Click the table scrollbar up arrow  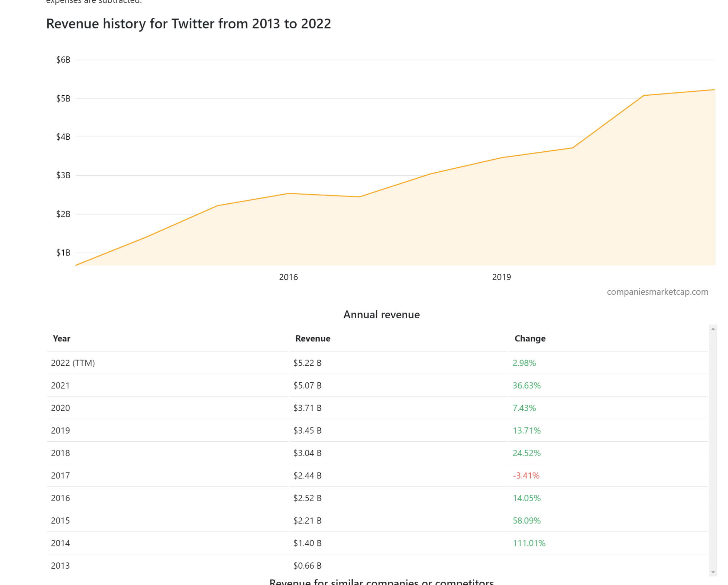(713, 329)
